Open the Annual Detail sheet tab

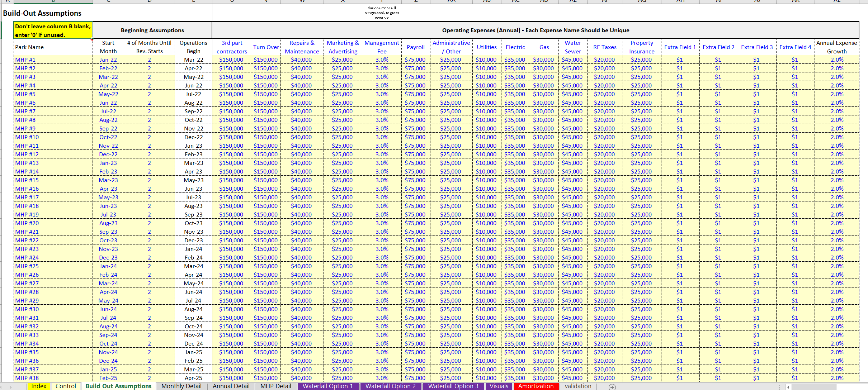point(231,386)
